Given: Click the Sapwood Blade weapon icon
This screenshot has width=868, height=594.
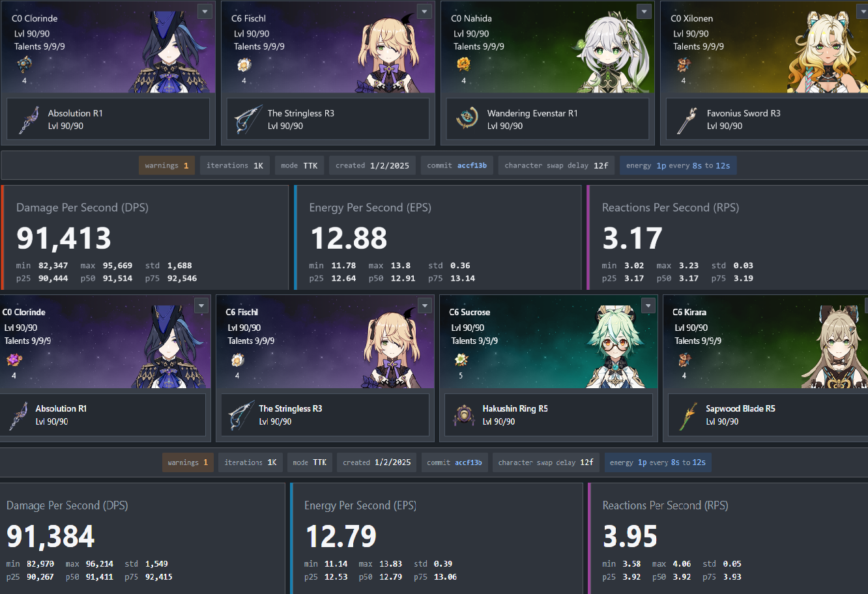Looking at the screenshot, I should (686, 415).
